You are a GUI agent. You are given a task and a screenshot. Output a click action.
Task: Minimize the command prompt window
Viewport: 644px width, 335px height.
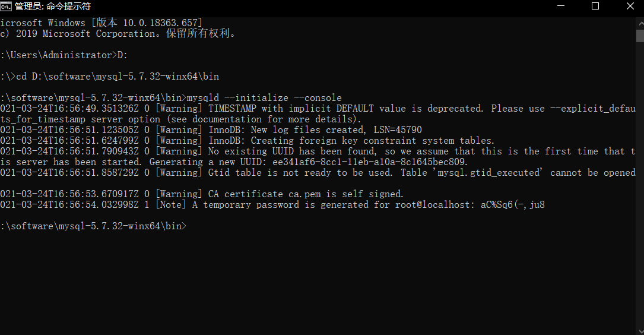pyautogui.click(x=561, y=6)
